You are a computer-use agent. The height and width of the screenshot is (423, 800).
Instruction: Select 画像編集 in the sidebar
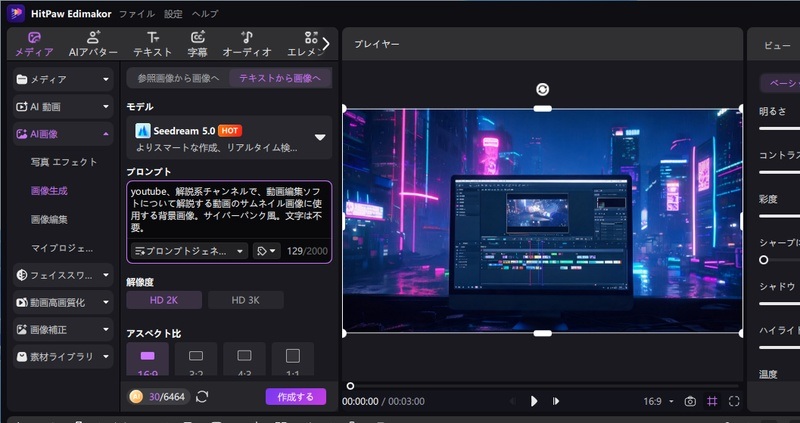(x=49, y=219)
